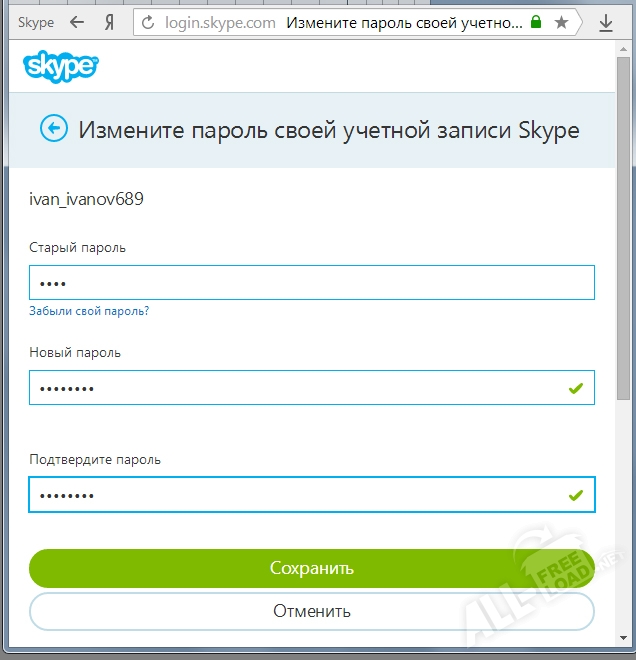Click login.skype.com in address bar
The height and width of the screenshot is (660, 636).
(220, 22)
